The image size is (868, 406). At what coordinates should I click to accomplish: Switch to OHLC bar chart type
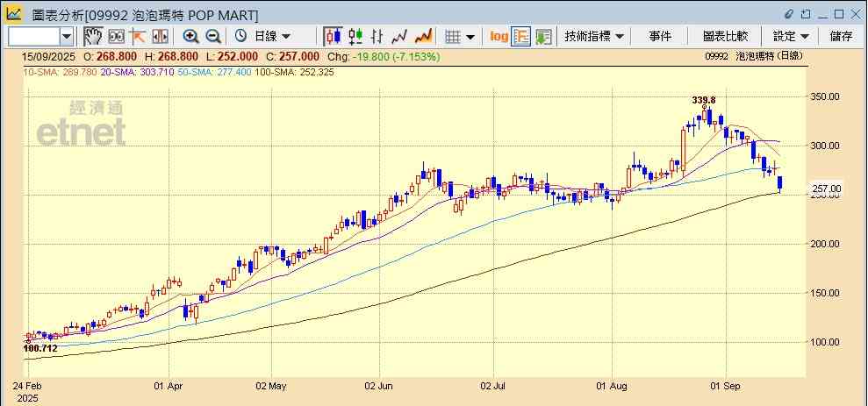click(377, 37)
